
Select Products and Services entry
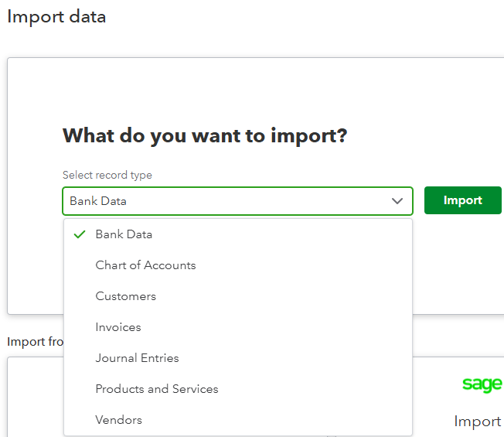(x=157, y=389)
